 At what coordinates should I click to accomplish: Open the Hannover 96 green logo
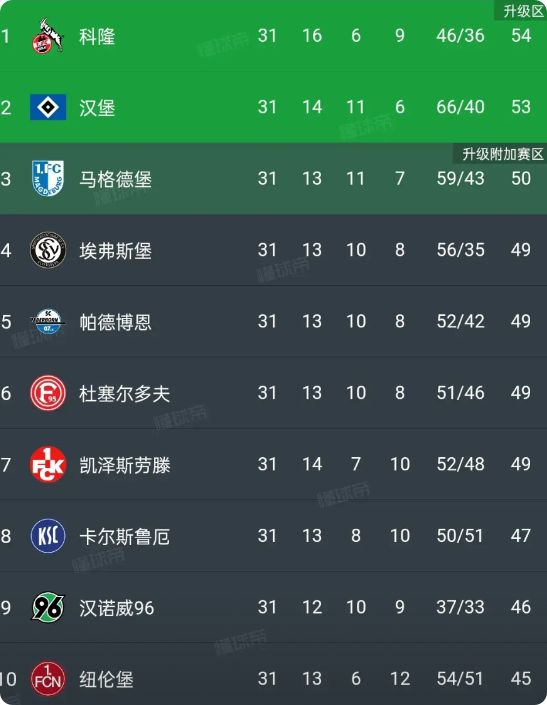coord(48,607)
